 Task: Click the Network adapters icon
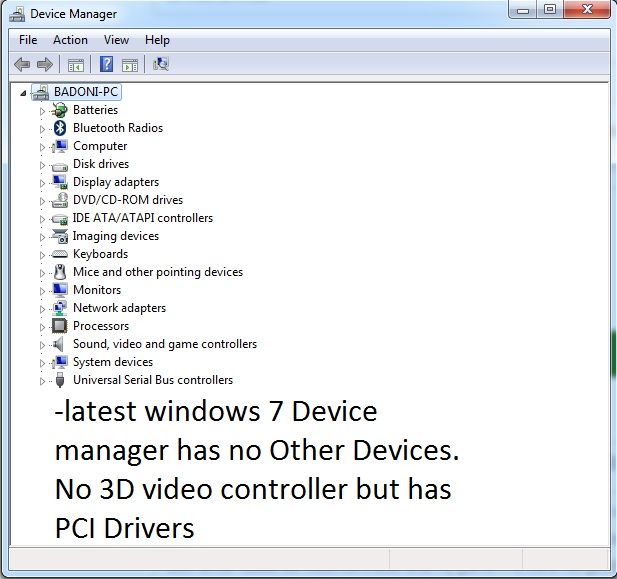coord(60,308)
